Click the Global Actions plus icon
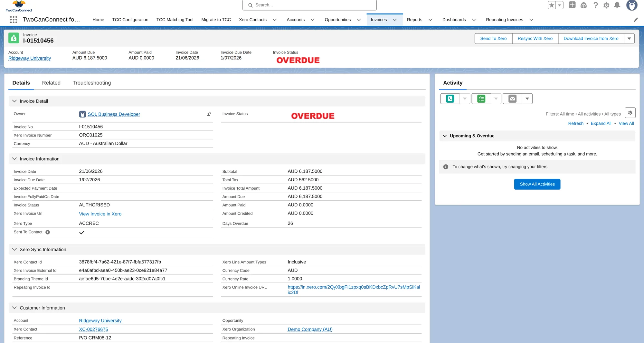This screenshot has width=644, height=343. point(572,5)
